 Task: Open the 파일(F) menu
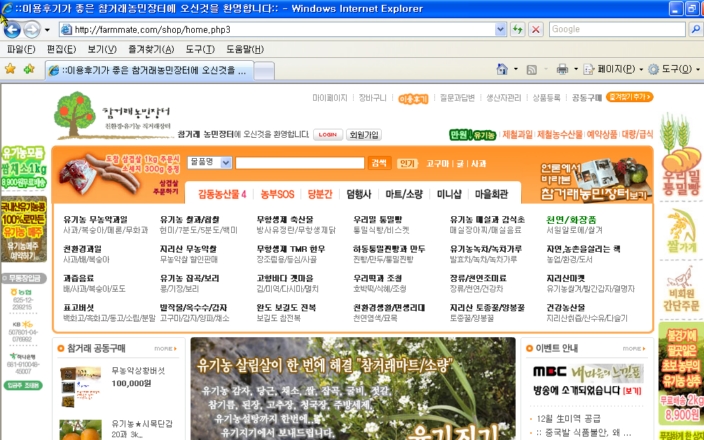tap(21, 49)
